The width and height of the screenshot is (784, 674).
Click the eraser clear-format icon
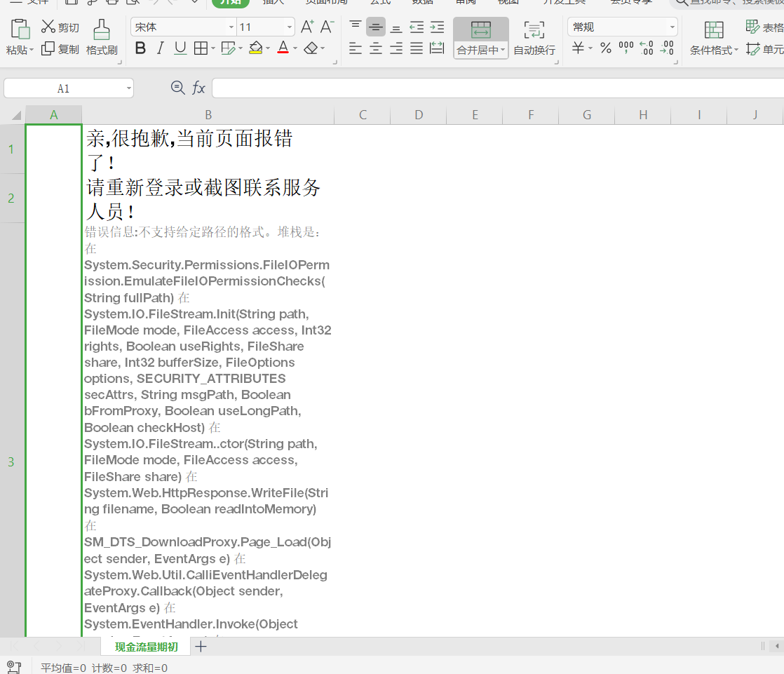click(311, 48)
